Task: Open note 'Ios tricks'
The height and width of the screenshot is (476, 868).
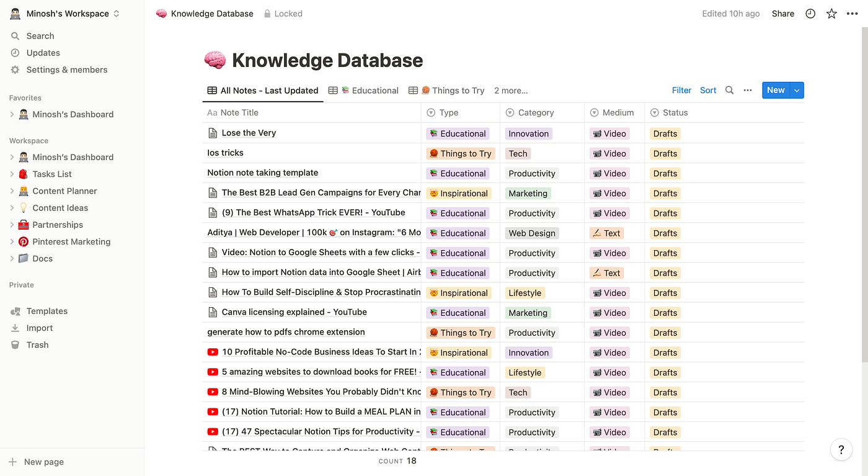Action: [225, 153]
